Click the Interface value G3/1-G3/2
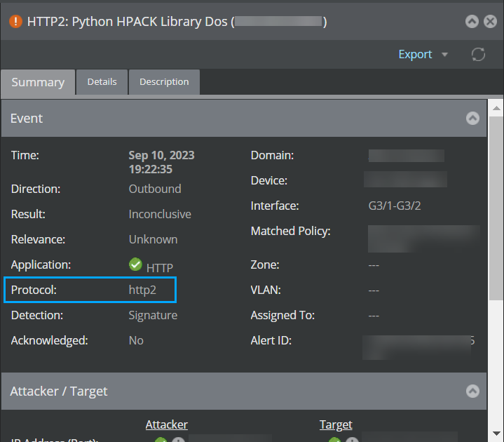 (x=395, y=206)
